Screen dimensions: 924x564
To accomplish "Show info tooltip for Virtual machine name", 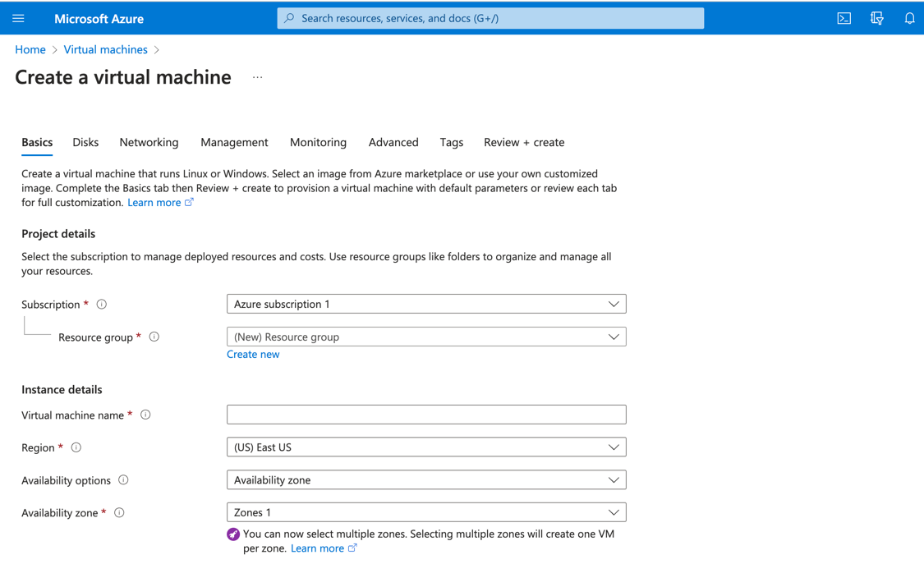I will [x=145, y=415].
